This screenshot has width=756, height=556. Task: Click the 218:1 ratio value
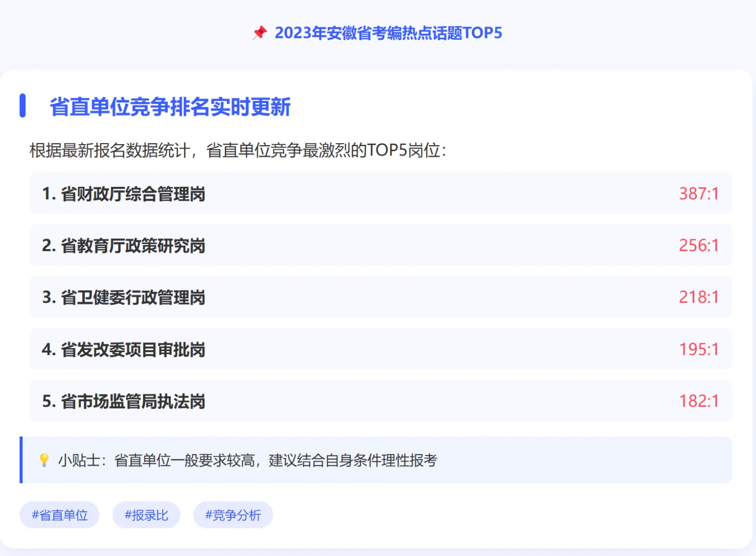point(699,297)
